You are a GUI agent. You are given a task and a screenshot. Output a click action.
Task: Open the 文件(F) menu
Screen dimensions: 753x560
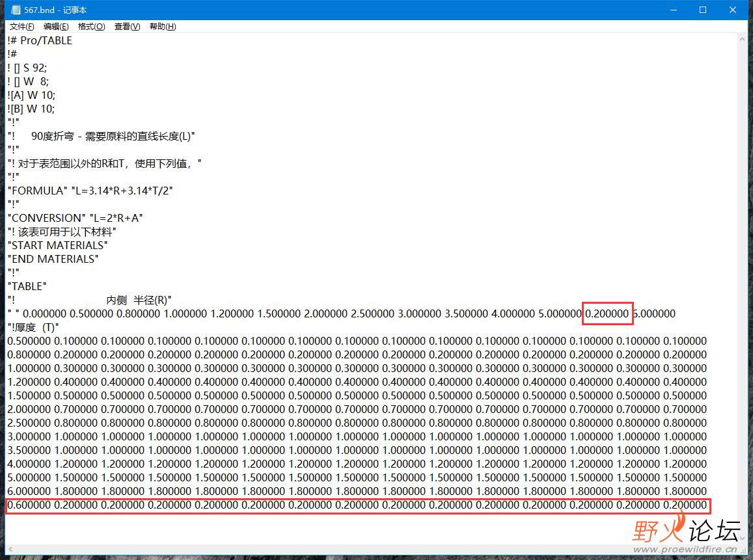[22, 27]
